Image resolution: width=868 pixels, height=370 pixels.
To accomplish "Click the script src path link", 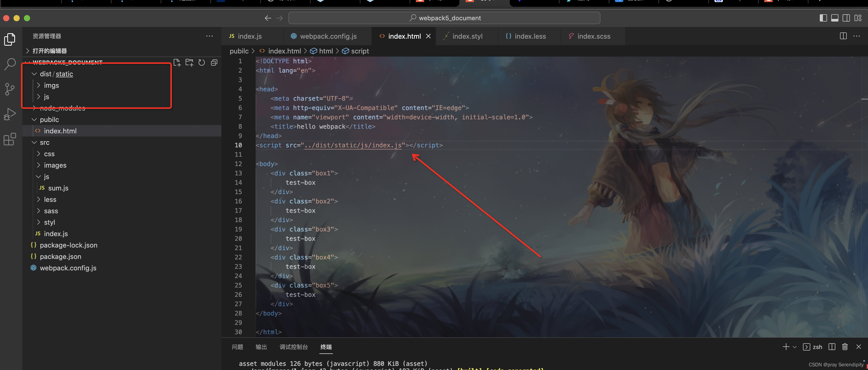I will pos(353,145).
